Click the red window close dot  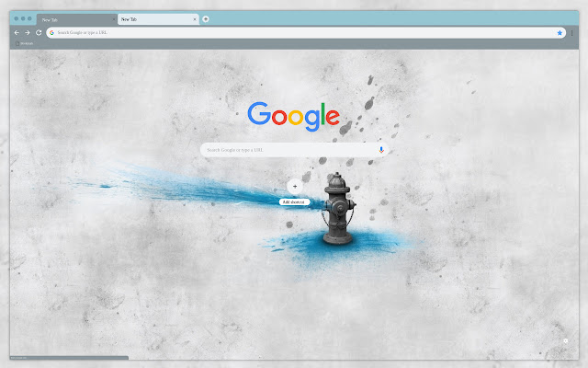click(x=17, y=18)
